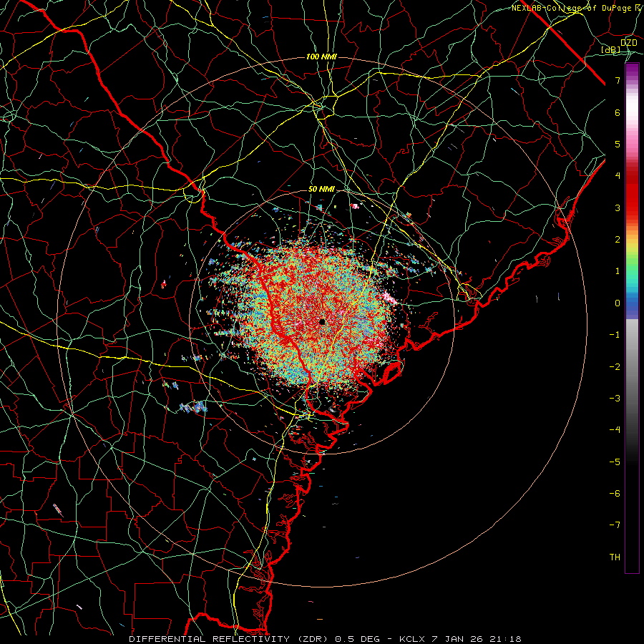Click the "KCLX" station identifier in caption

[x=412, y=639]
